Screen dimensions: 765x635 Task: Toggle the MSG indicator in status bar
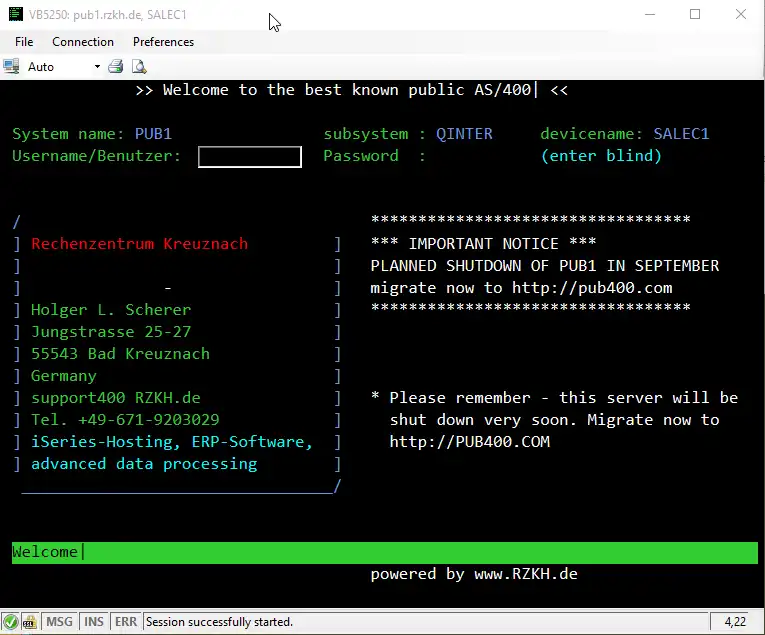click(x=59, y=622)
